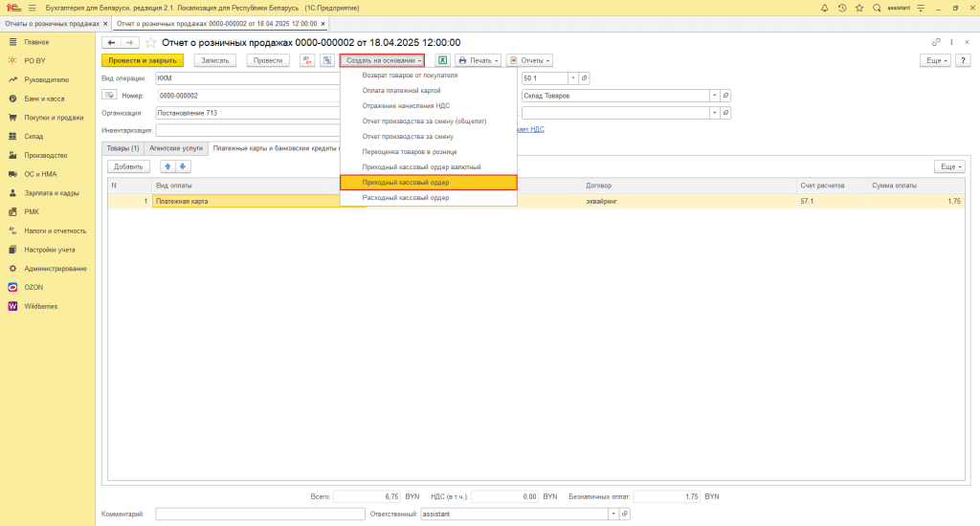The width and height of the screenshot is (980, 526).
Task: Click the Номер field 0000-000002
Action: click(249, 96)
